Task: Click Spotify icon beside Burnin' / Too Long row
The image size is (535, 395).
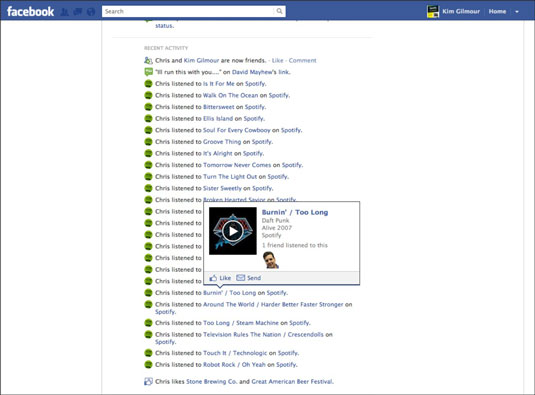Action: (148, 293)
